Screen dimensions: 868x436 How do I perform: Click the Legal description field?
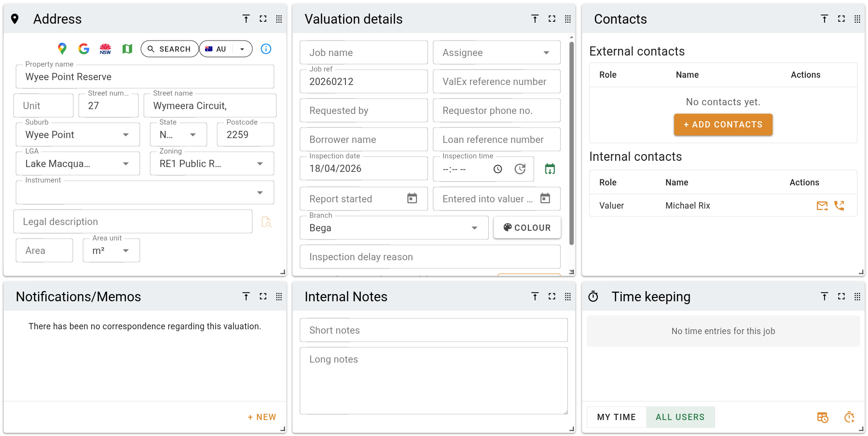click(133, 222)
